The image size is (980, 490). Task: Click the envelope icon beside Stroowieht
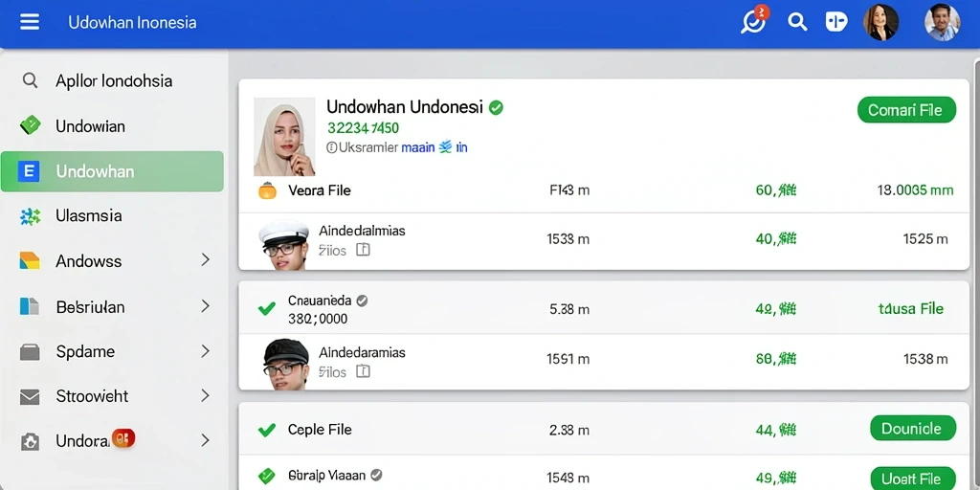pyautogui.click(x=30, y=396)
